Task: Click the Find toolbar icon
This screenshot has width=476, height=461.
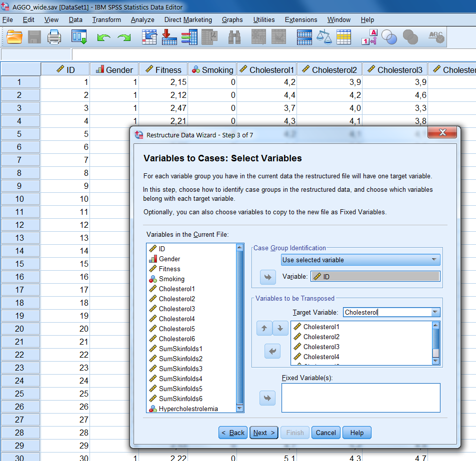Action: coord(235,36)
